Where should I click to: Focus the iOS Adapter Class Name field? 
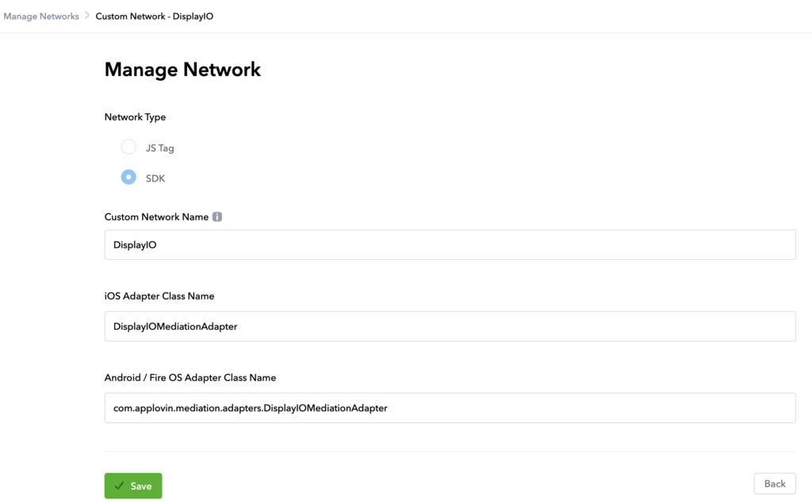click(x=450, y=326)
